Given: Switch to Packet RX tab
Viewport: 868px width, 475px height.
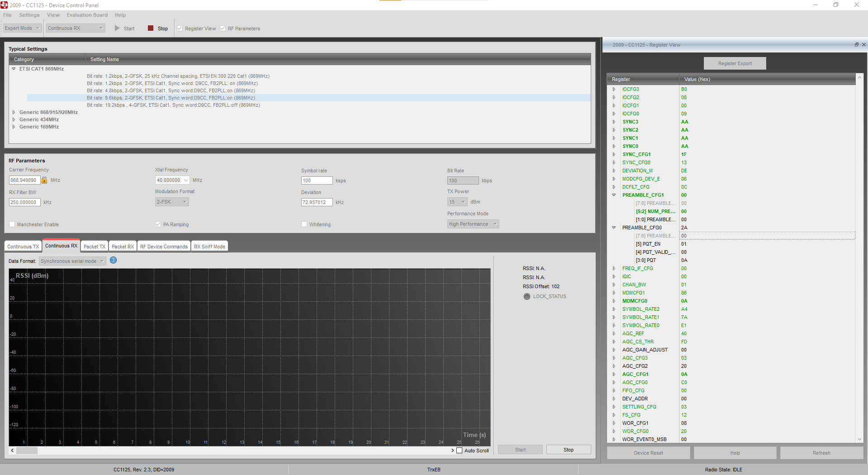Looking at the screenshot, I should click(x=123, y=247).
